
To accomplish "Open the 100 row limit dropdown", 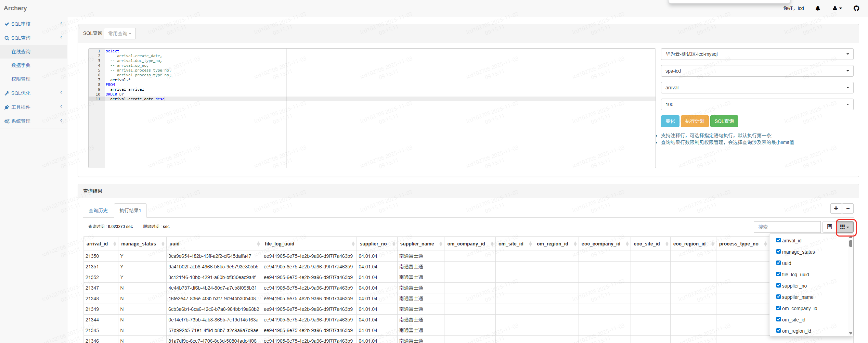I will click(x=757, y=104).
